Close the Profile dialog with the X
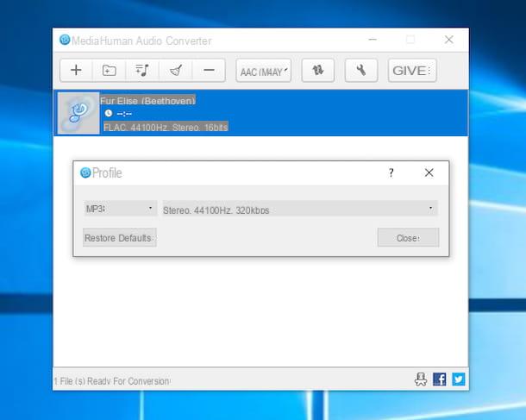This screenshot has height=420, width=526. click(x=429, y=172)
